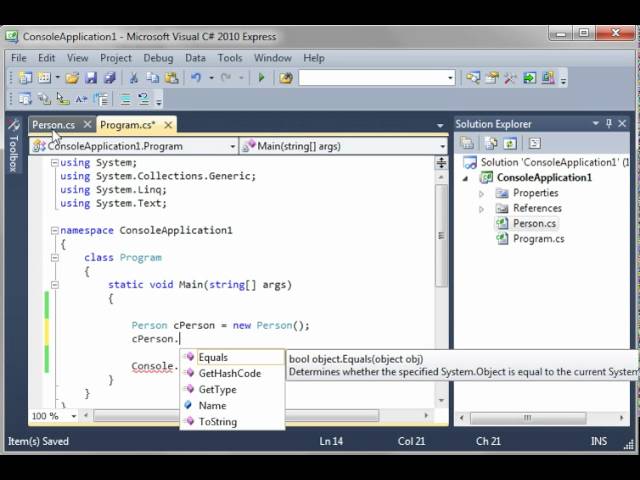Click the Save All toolbar icon
The image size is (640, 480).
pos(110,78)
